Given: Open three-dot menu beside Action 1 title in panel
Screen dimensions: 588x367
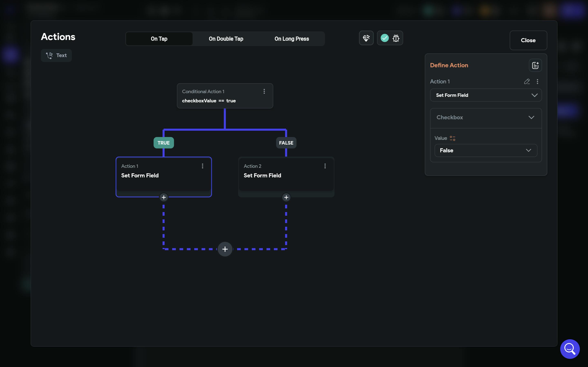Looking at the screenshot, I should [x=537, y=82].
